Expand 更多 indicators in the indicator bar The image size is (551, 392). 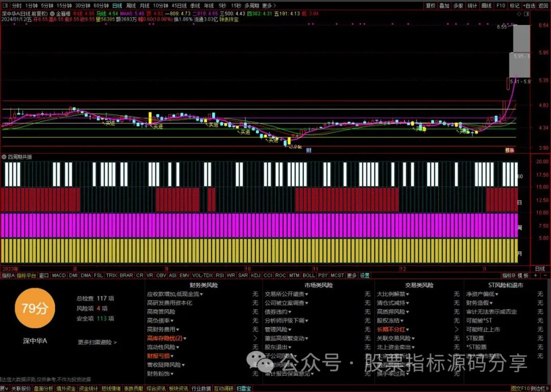(x=352, y=276)
